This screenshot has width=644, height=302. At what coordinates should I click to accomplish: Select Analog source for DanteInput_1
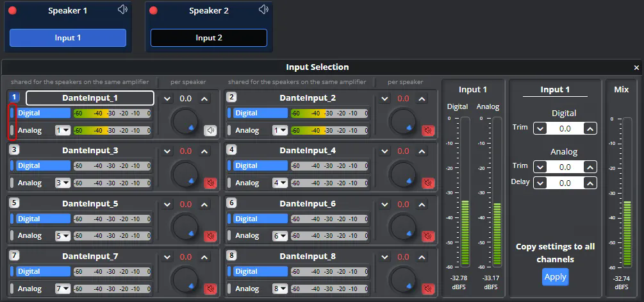coord(29,131)
